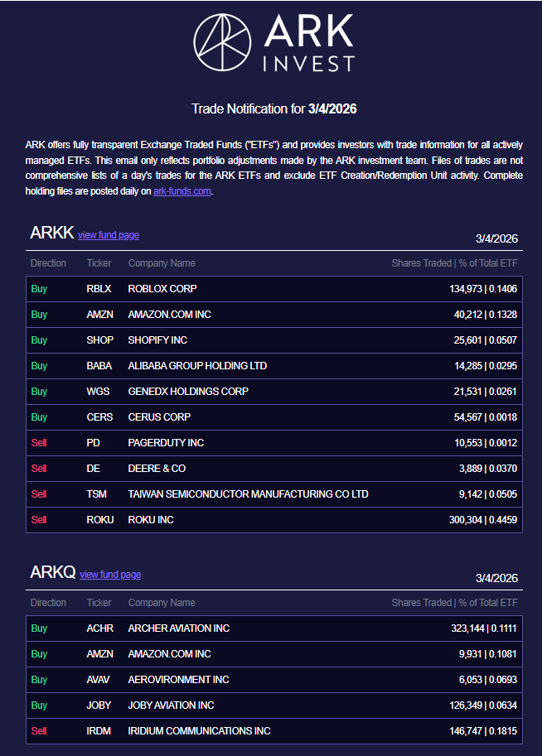Click the ARKQ fund heading
The width and height of the screenshot is (542, 756).
[52, 572]
